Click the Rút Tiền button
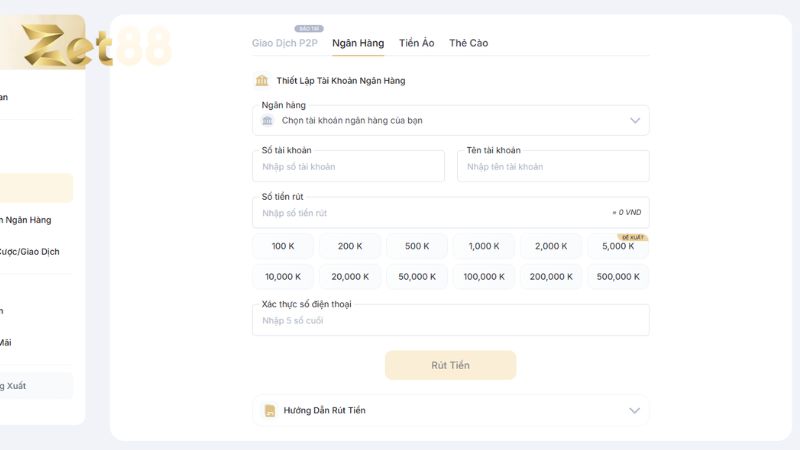Image resolution: width=800 pixels, height=450 pixels. tap(451, 365)
